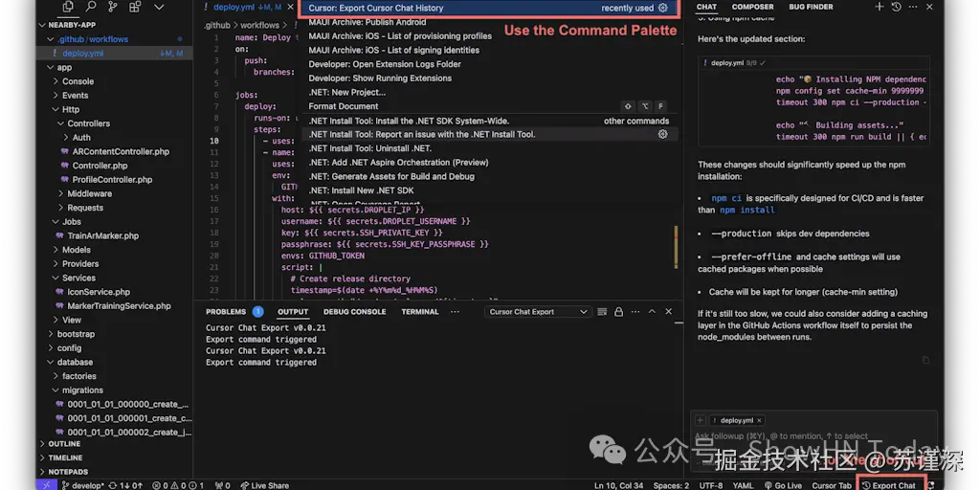Switch to BUG FINDER tab

coord(811,7)
